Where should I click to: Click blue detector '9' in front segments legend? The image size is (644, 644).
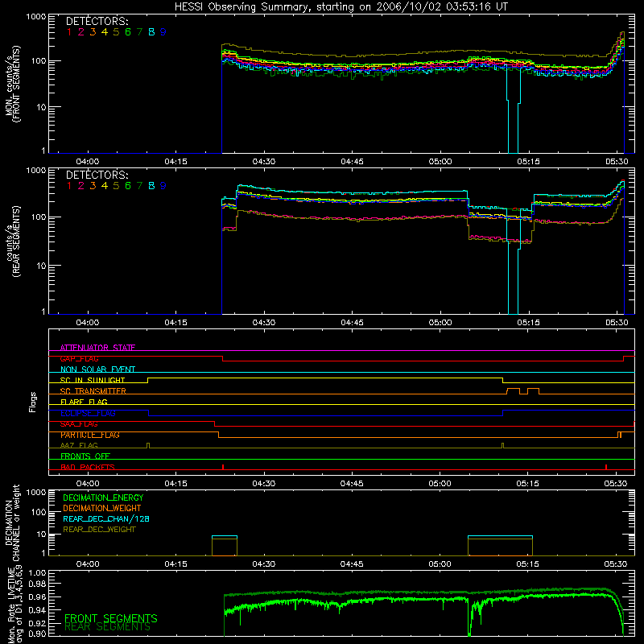point(163,31)
